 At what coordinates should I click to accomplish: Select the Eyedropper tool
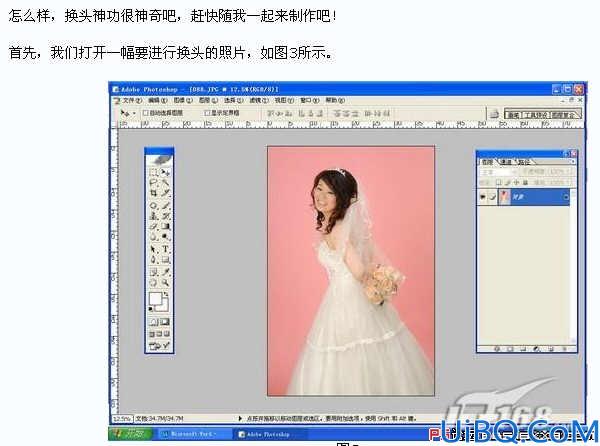pyautogui.click(x=165, y=272)
